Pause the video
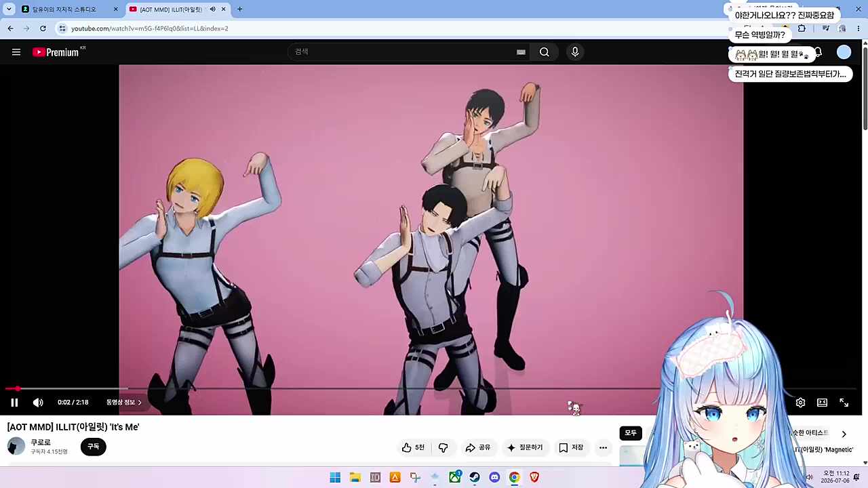Viewport: 868px width, 488px height. click(x=14, y=403)
